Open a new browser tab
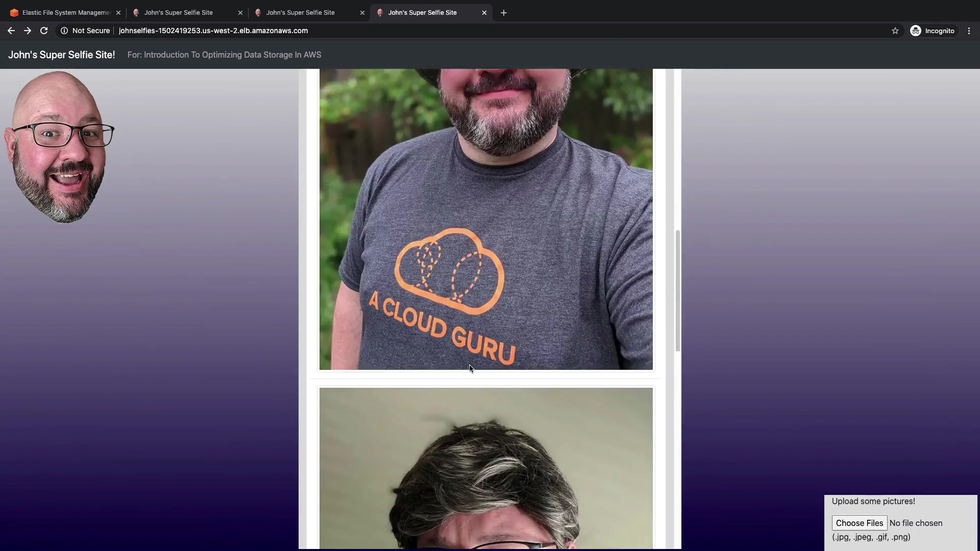 pos(504,13)
